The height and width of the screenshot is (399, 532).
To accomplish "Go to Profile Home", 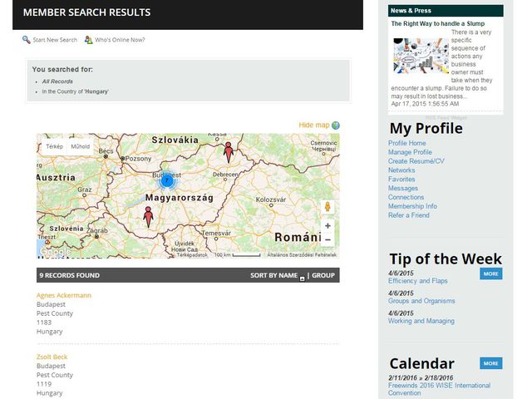I will click(406, 143).
